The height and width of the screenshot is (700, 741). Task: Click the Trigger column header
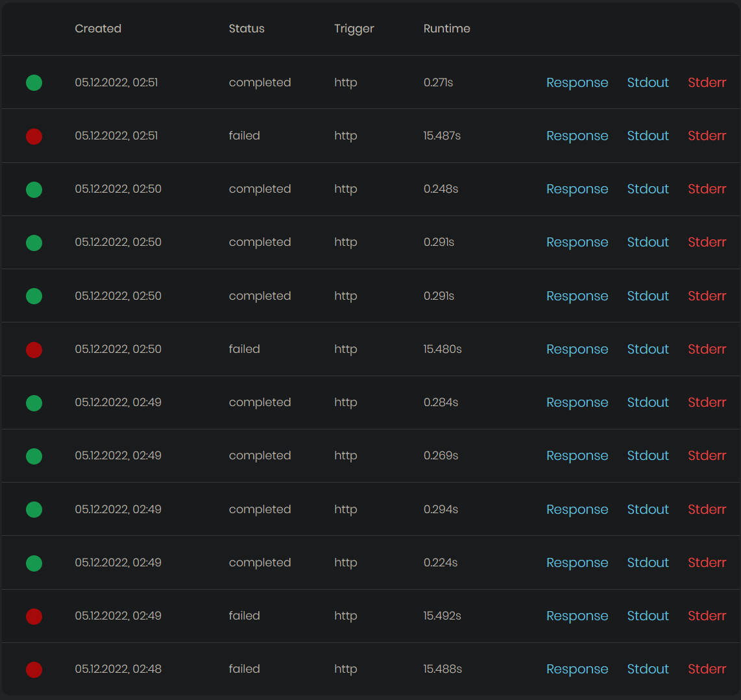point(354,29)
